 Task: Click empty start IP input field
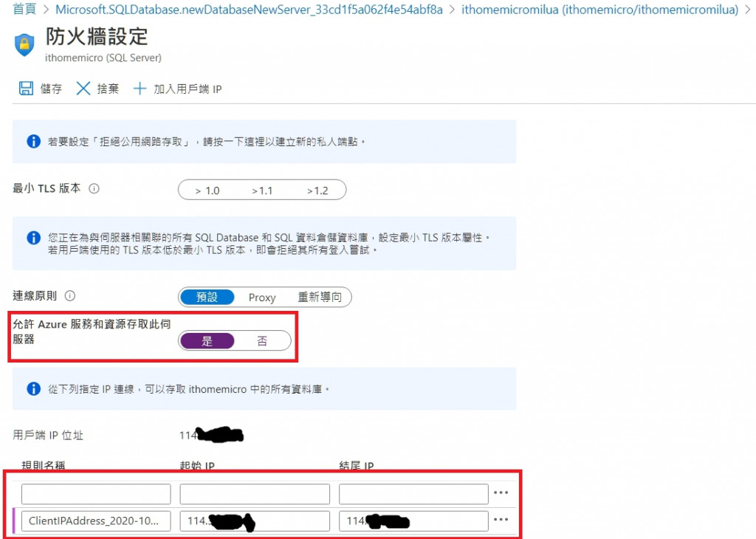(x=255, y=494)
